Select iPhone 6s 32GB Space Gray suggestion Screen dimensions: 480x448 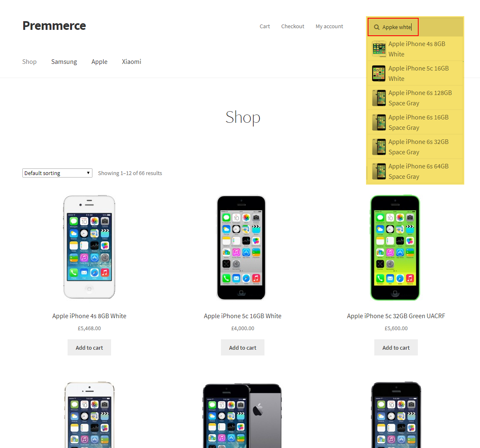(415, 147)
